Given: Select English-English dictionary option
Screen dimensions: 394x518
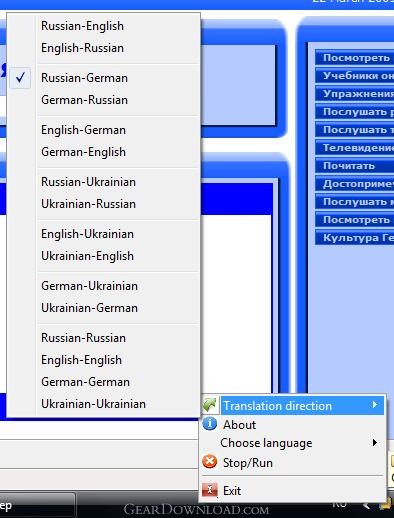Looking at the screenshot, I should pos(103,360).
